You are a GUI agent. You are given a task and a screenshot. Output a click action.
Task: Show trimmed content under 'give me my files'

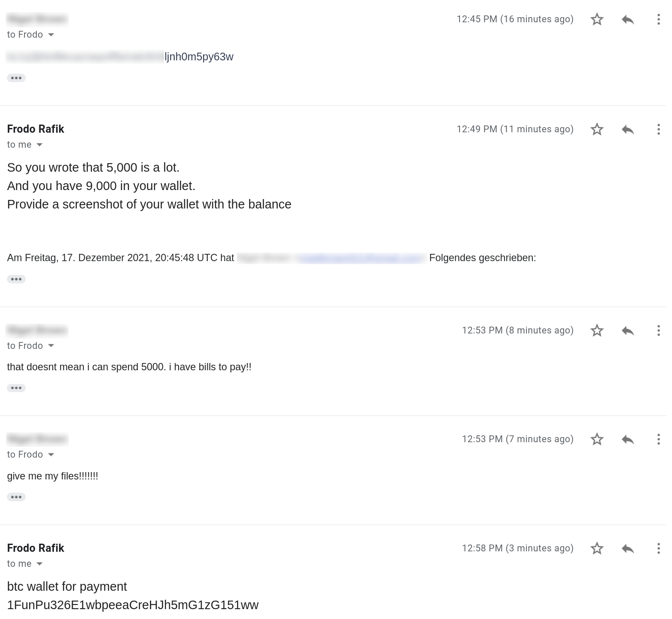click(16, 497)
